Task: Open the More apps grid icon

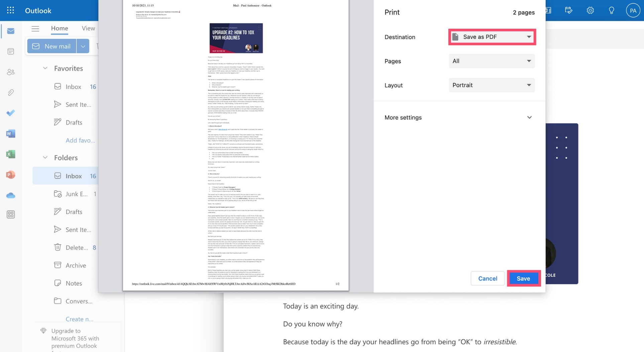Action: [11, 214]
